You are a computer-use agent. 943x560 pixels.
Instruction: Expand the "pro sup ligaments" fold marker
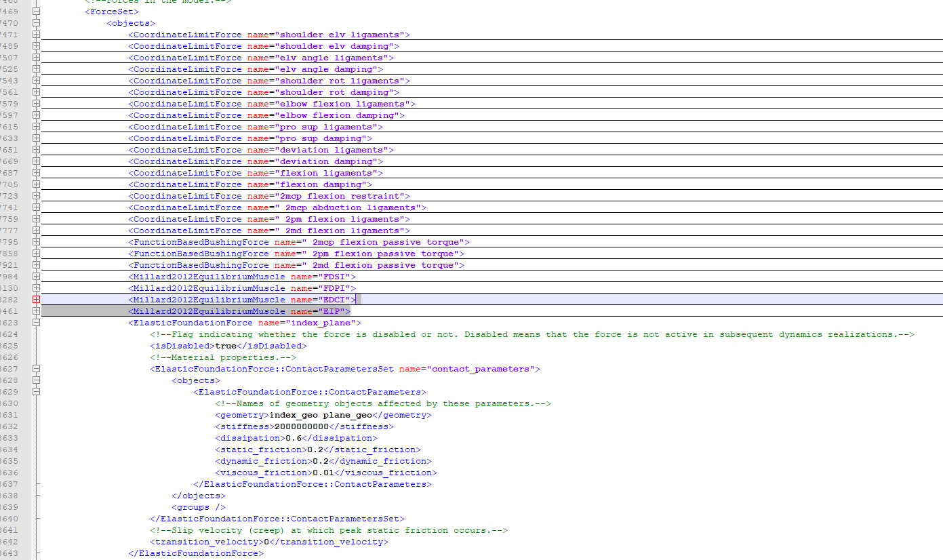click(36, 127)
